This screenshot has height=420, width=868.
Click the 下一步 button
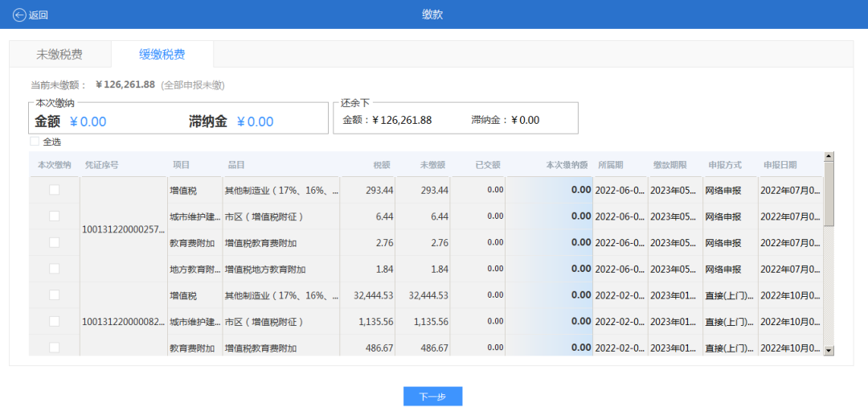[x=432, y=396]
